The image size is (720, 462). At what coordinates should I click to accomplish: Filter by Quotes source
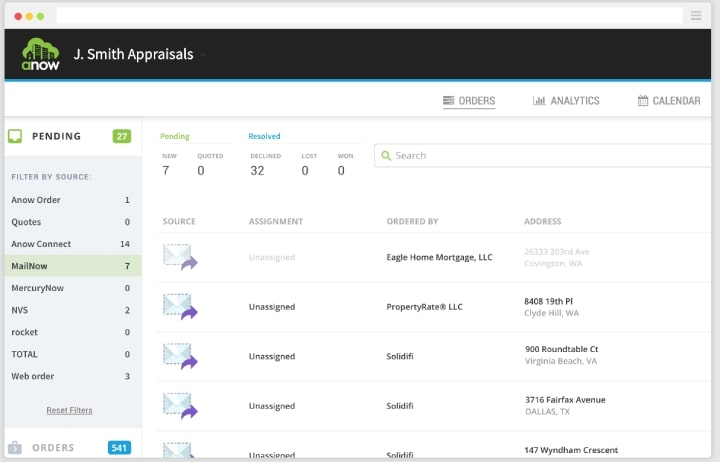(73, 222)
